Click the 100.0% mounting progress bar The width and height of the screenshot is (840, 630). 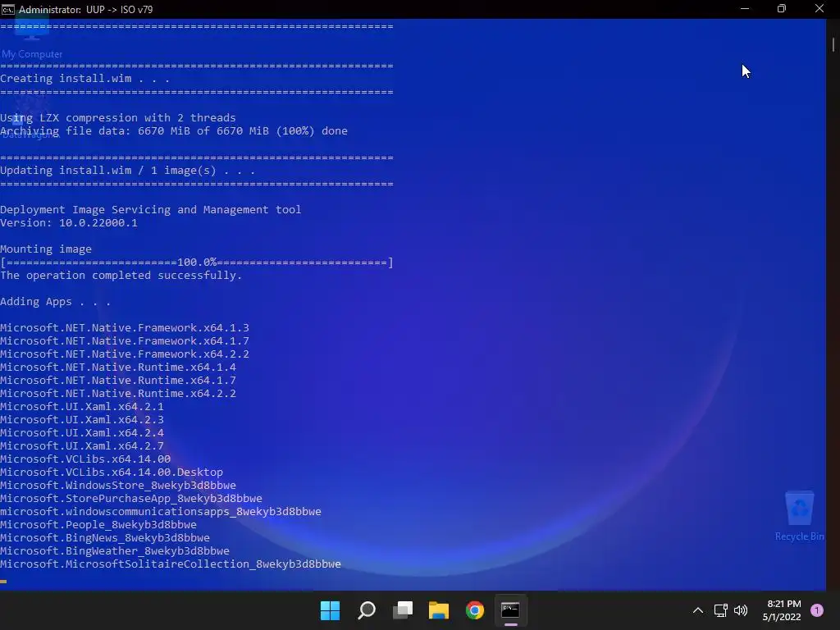point(197,262)
